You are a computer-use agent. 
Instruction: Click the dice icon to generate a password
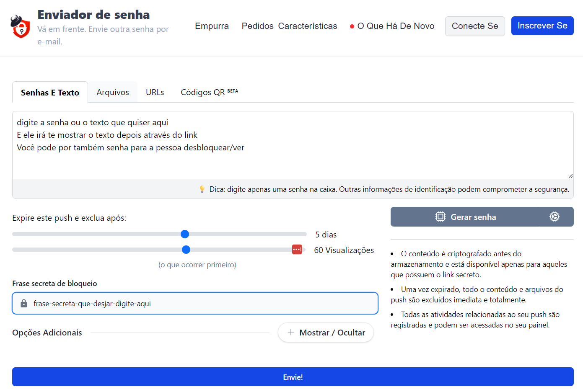(x=440, y=217)
